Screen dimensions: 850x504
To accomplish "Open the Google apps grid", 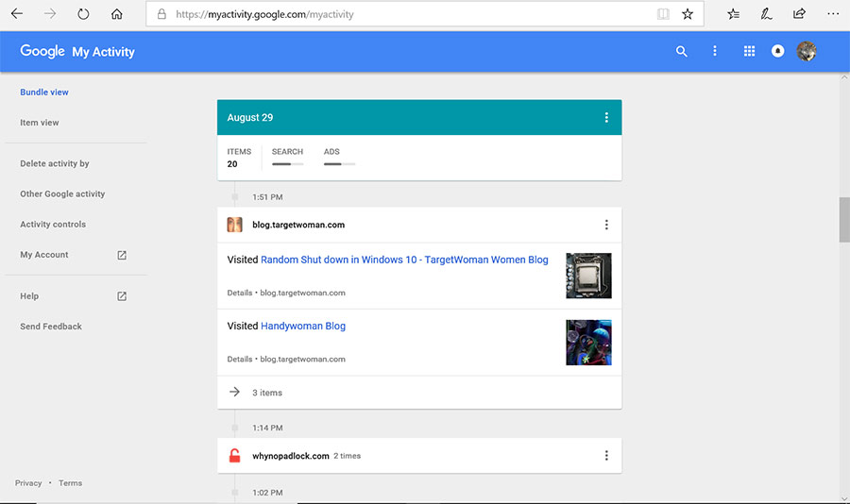I will coord(749,51).
